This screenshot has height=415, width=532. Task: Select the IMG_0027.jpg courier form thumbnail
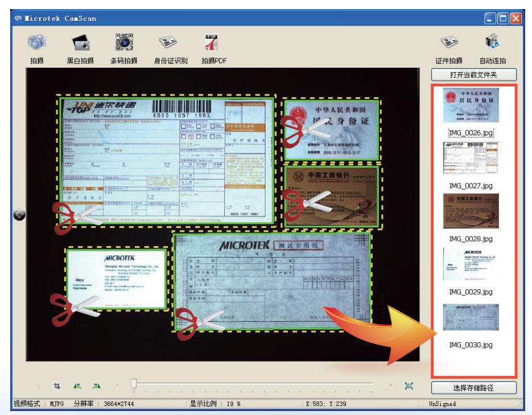tap(471, 159)
